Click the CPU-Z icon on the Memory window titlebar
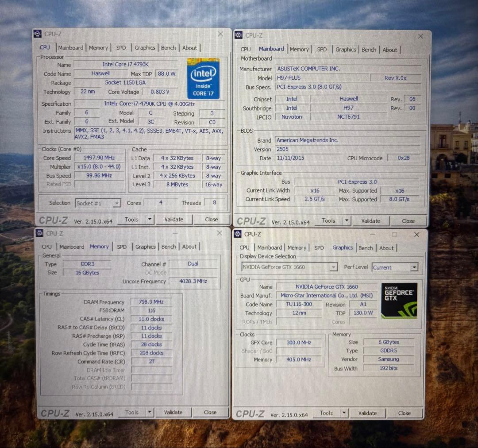478x448 pixels. tap(39, 233)
